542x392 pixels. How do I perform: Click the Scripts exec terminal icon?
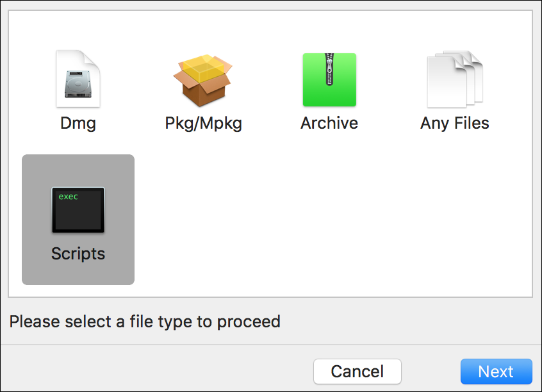pos(78,209)
